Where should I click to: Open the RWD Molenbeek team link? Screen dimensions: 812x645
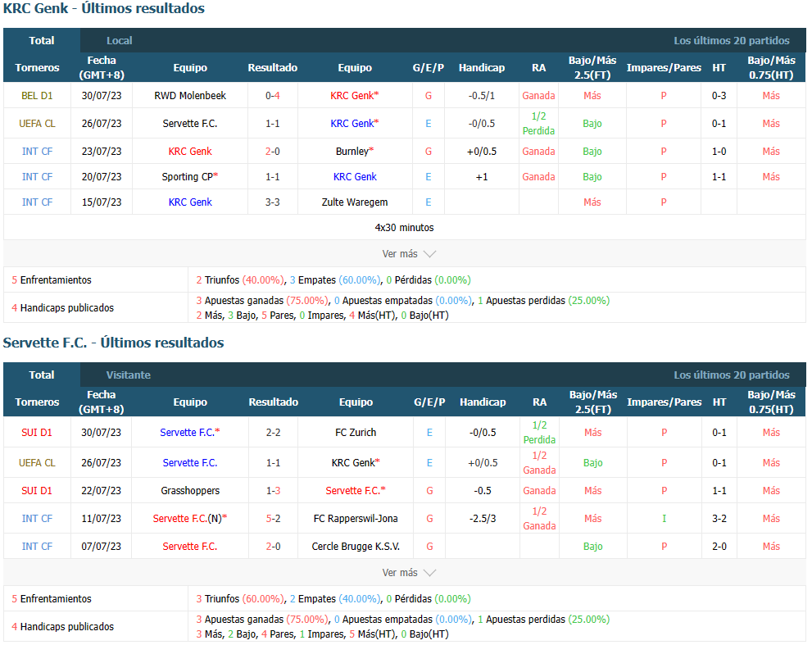(190, 95)
